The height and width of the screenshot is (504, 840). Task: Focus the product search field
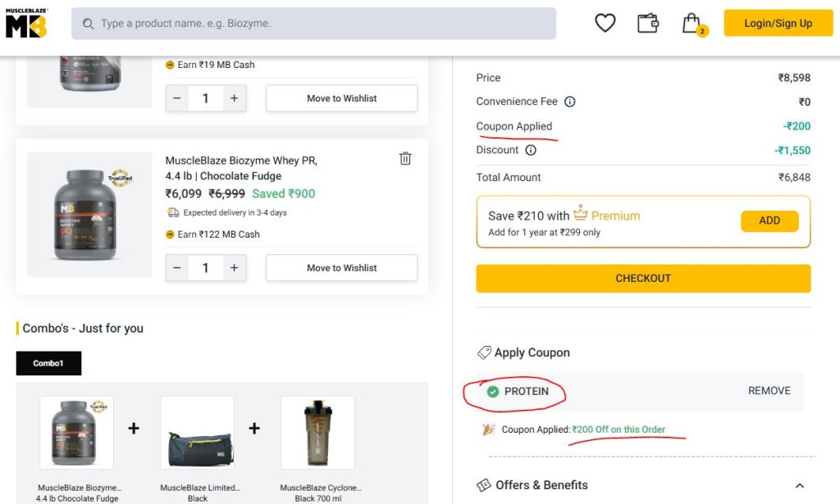point(313,24)
